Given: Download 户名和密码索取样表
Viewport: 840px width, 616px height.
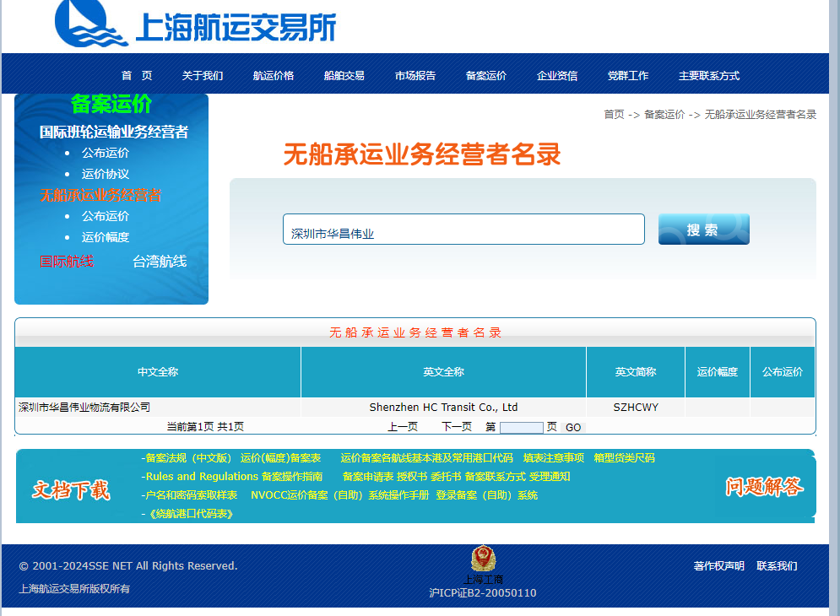Looking at the screenshot, I should pos(192,495).
